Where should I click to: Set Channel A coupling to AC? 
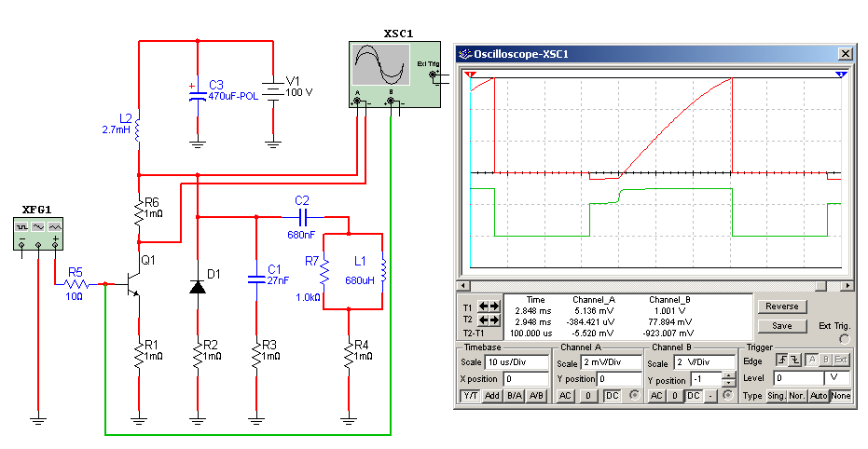565,396
